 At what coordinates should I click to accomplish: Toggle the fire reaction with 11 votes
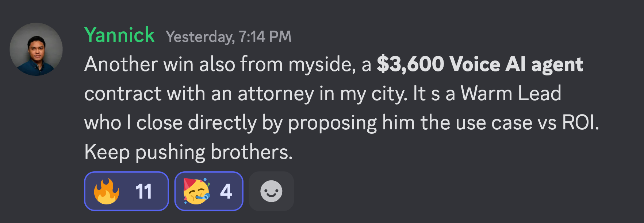(x=126, y=191)
